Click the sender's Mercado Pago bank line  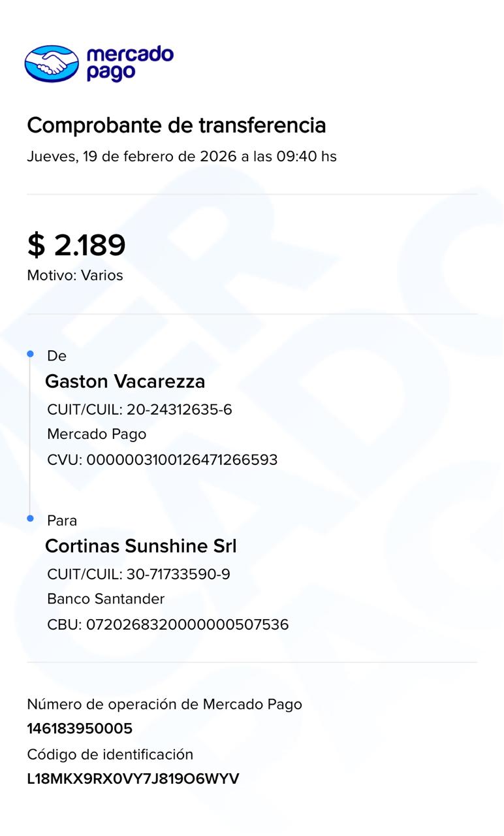pyautogui.click(x=97, y=434)
